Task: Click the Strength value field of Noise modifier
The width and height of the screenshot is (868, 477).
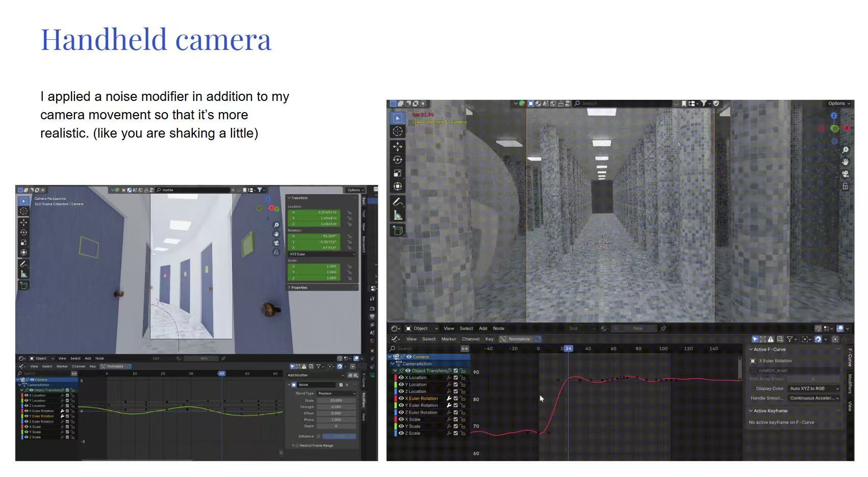Action: 336,407
